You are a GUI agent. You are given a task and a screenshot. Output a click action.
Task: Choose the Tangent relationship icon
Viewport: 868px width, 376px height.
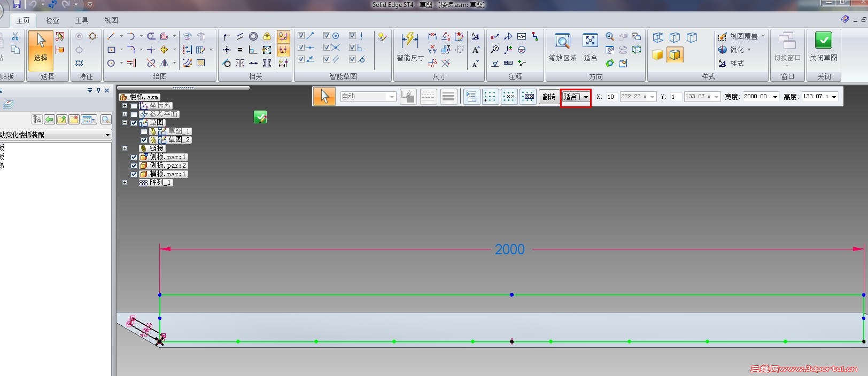pos(227,63)
